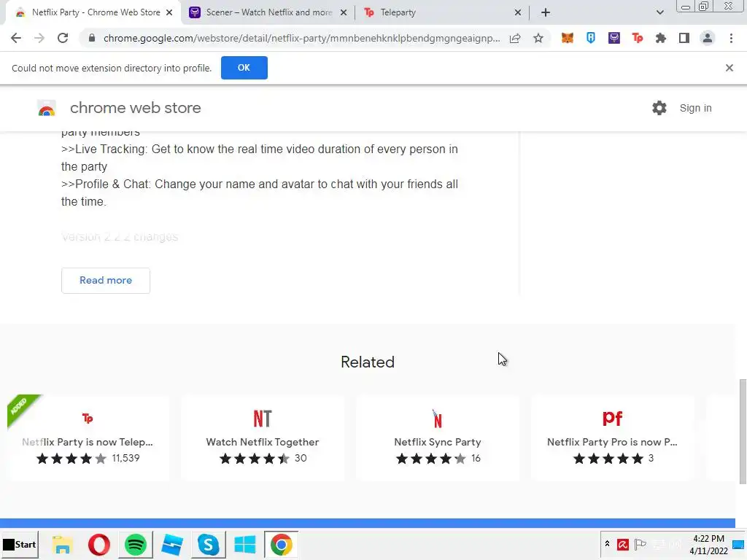Open the Extensions puzzle piece menu
The image size is (747, 560).
[661, 38]
